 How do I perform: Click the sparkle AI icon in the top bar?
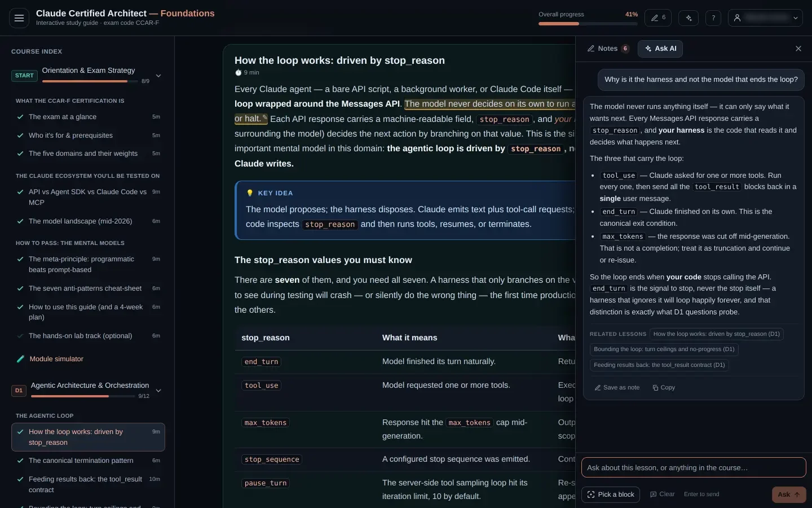click(689, 18)
